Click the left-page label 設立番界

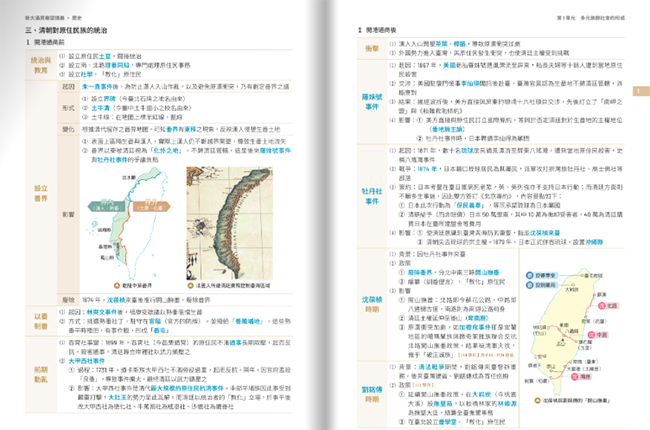tap(41, 193)
